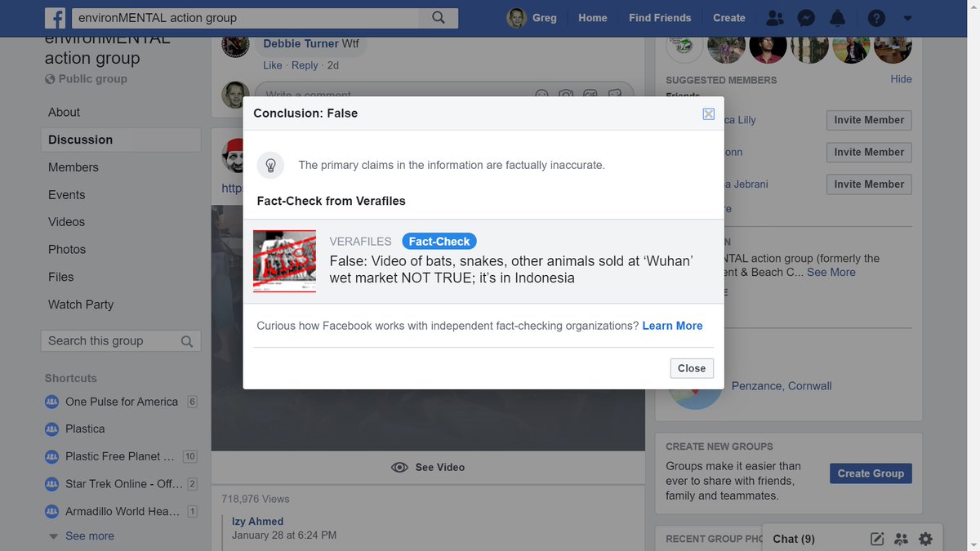The width and height of the screenshot is (980, 551).
Task: Open Izy Ahmed's profile link
Action: [x=257, y=522]
